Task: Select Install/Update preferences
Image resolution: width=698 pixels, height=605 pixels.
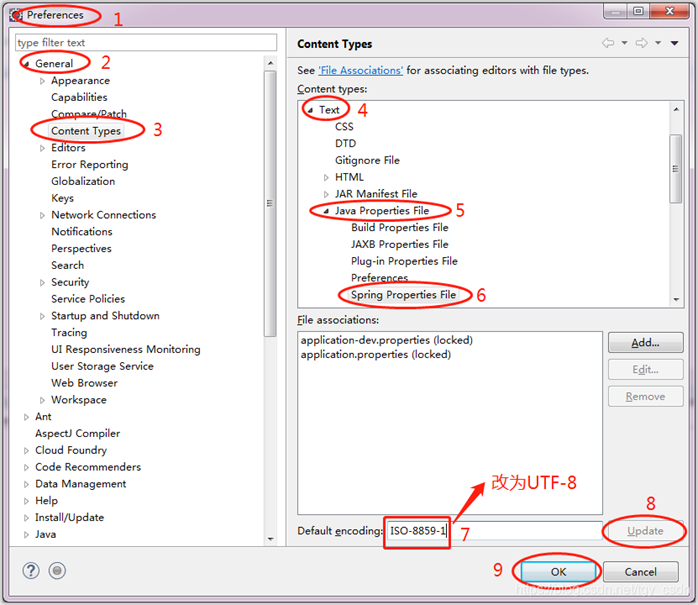Action: click(69, 517)
